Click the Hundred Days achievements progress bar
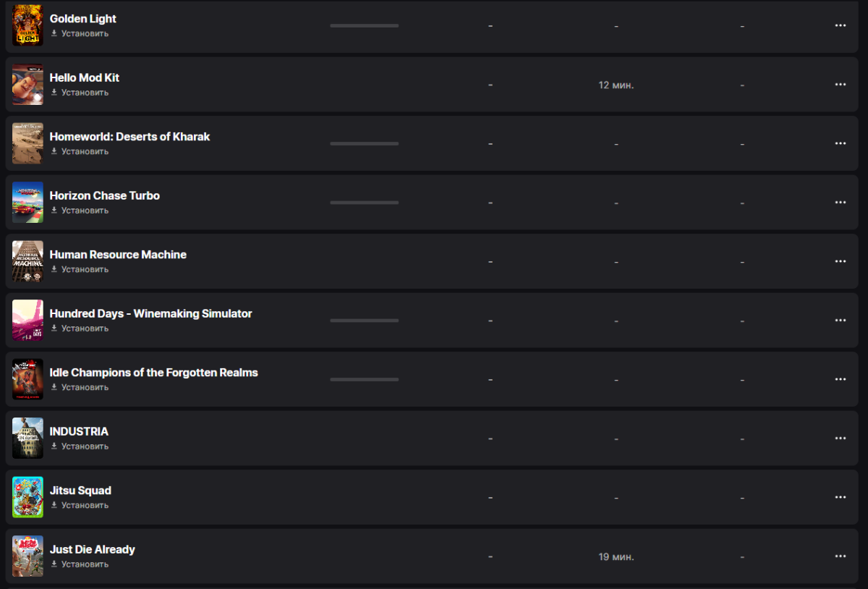Image resolution: width=868 pixels, height=589 pixels. (x=365, y=321)
